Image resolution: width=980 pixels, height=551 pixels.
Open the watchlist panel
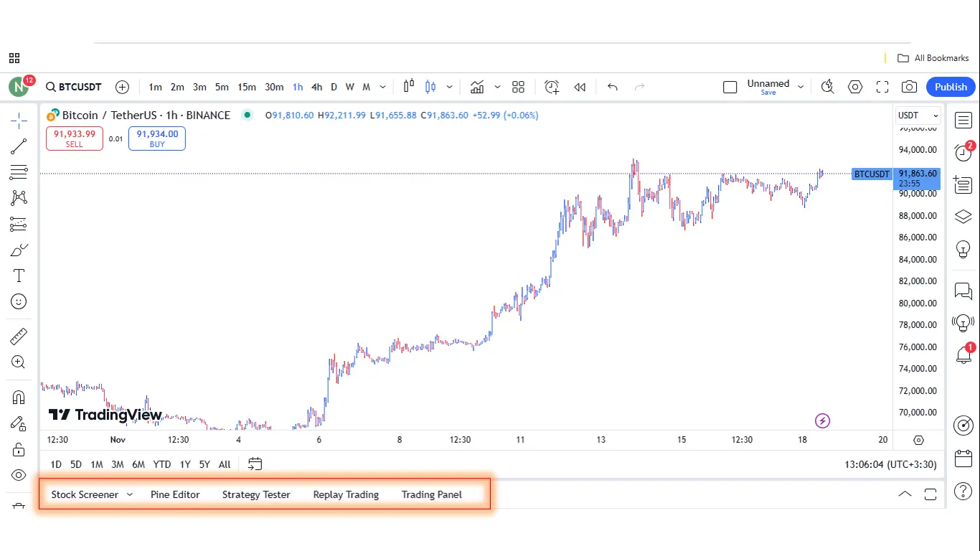pyautogui.click(x=963, y=121)
